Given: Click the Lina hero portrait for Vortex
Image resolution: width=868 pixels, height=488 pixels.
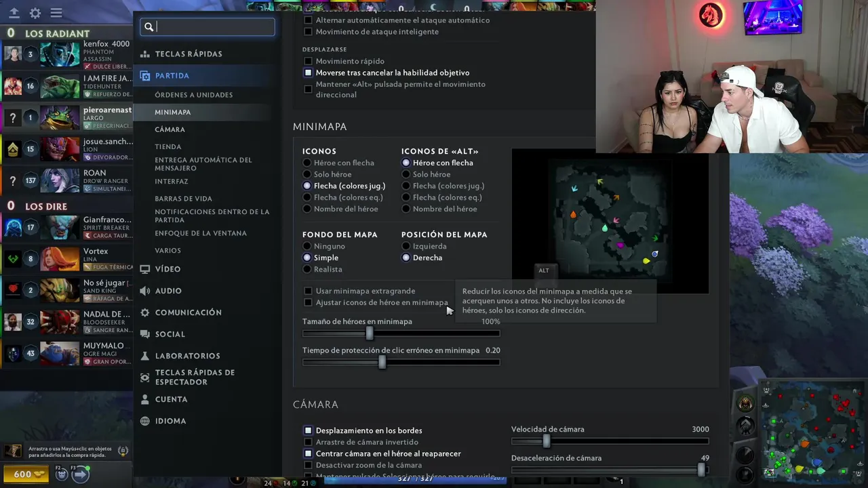Looking at the screenshot, I should [x=60, y=259].
